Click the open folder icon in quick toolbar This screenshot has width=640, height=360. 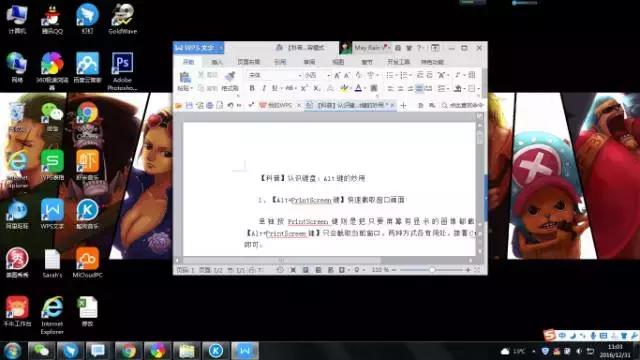178,105
